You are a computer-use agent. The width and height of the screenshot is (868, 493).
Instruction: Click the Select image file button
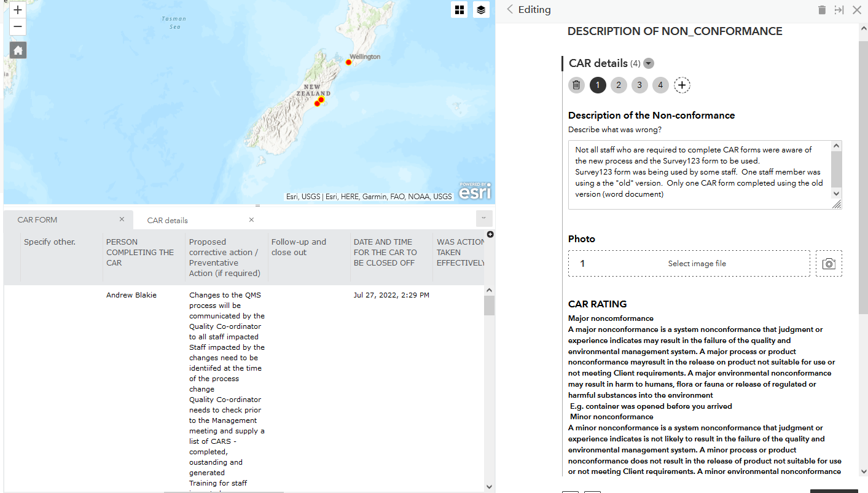click(697, 264)
